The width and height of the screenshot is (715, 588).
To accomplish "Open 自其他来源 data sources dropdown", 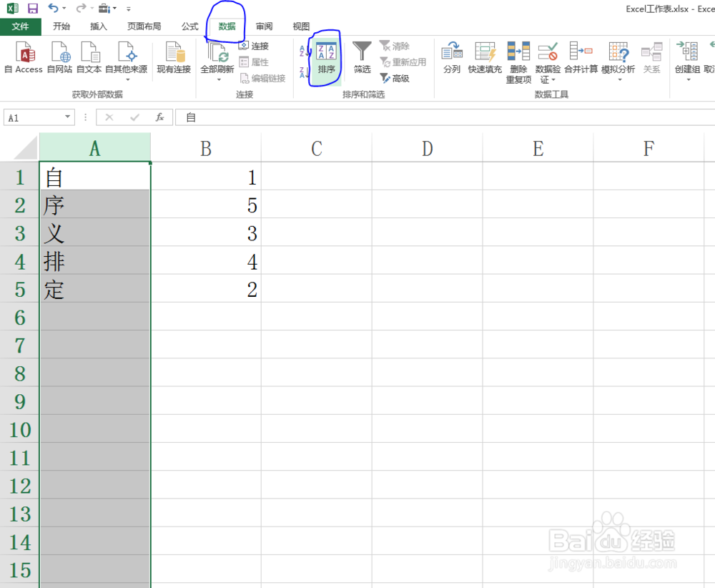I will click(127, 61).
